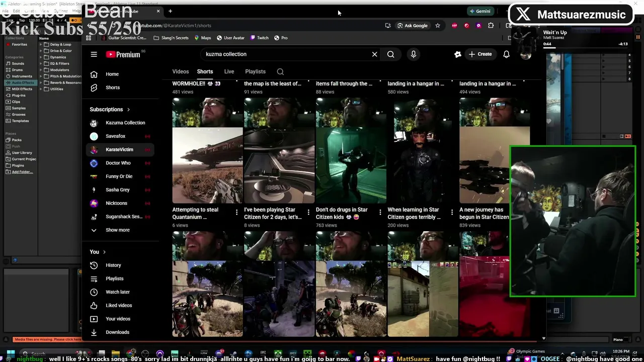The image size is (644, 362).
Task: Clear the search box with the X icon
Action: click(374, 54)
